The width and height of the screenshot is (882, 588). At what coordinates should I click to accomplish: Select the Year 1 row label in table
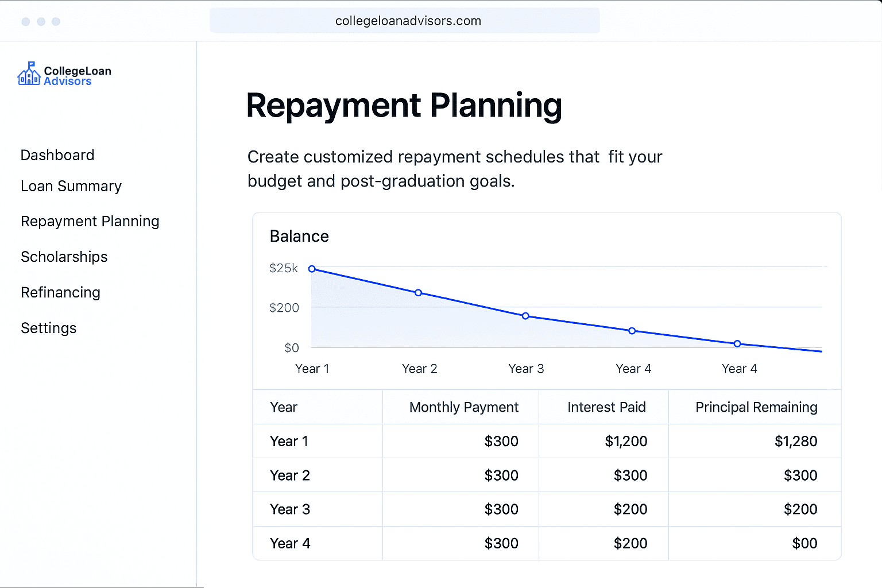click(289, 441)
